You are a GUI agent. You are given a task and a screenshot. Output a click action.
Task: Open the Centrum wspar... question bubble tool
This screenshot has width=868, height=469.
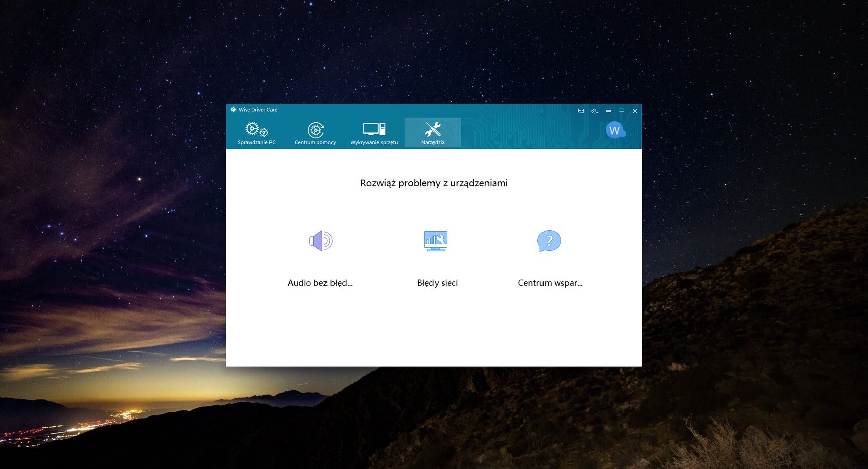(550, 241)
